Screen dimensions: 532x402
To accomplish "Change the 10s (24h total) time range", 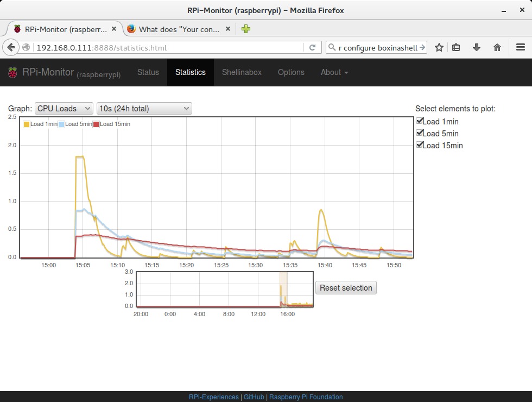I will coord(143,108).
